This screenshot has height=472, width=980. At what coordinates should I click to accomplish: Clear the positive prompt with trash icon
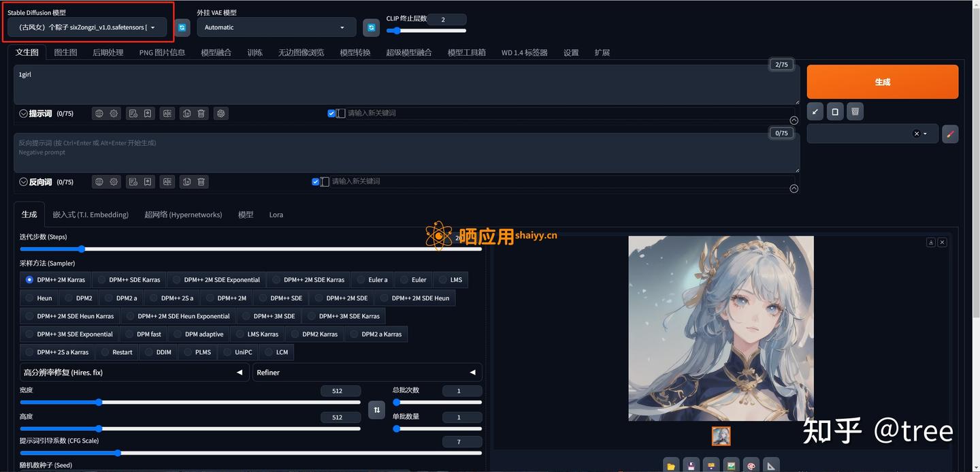(201, 113)
